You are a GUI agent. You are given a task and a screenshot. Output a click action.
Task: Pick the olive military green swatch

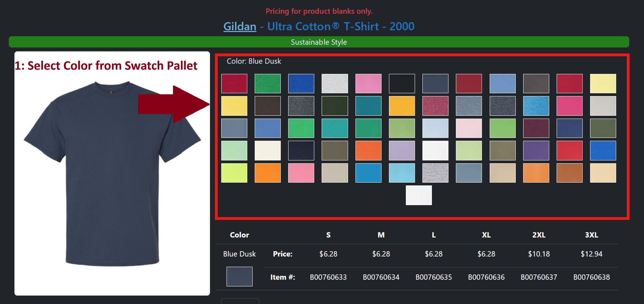coord(603,128)
